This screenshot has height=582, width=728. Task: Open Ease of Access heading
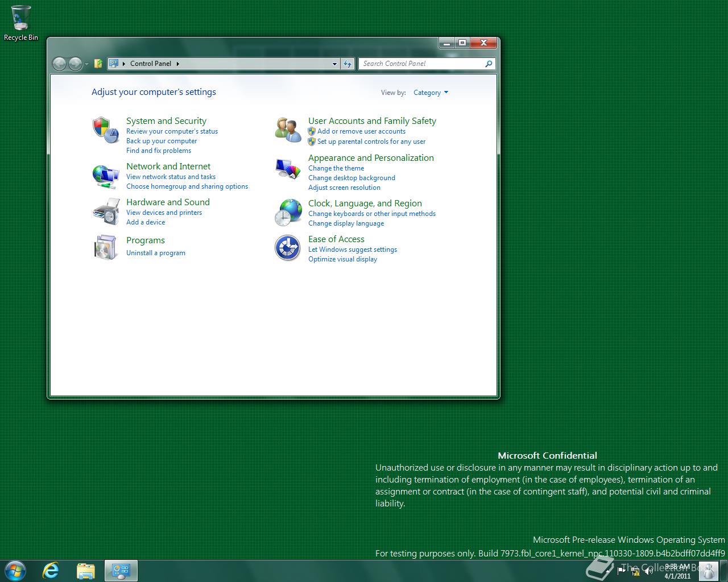336,239
